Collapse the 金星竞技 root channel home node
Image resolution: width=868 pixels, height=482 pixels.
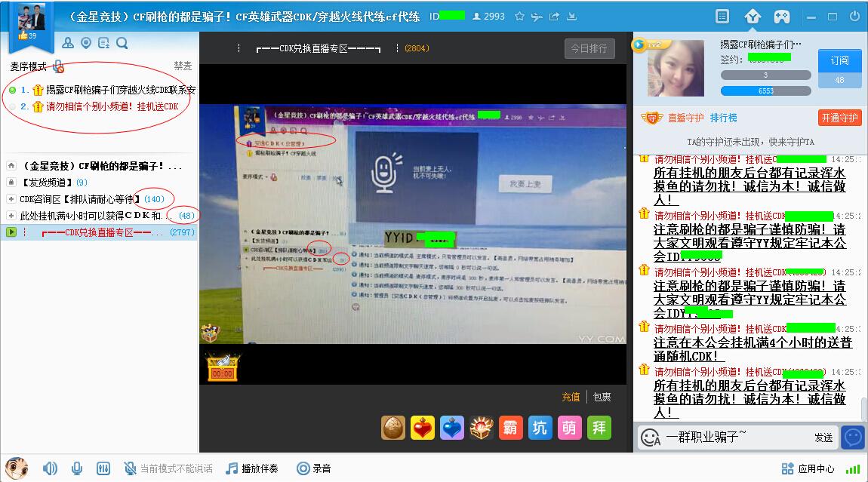11,165
